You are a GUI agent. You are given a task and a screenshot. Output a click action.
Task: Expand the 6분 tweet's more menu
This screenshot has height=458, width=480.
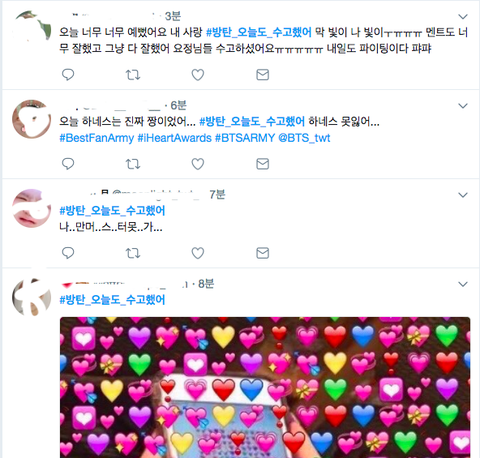tap(463, 106)
